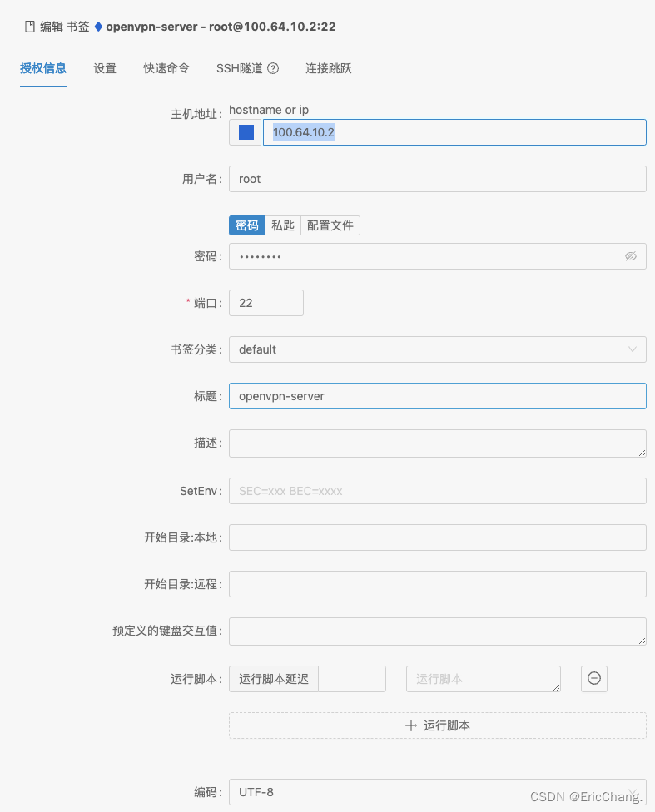This screenshot has height=812, width=655.
Task: Click the 'hostname or ip' hint text
Action: (x=269, y=110)
